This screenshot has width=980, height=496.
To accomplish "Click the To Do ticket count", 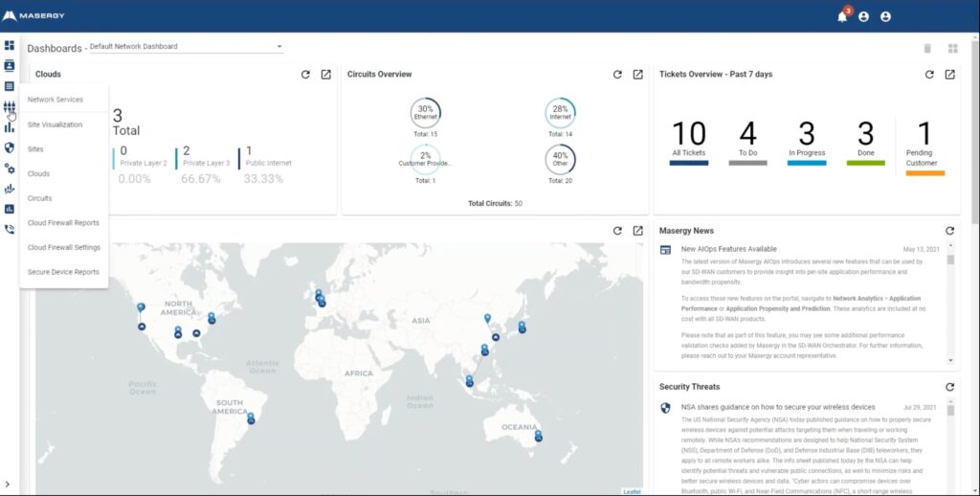I will click(x=747, y=134).
